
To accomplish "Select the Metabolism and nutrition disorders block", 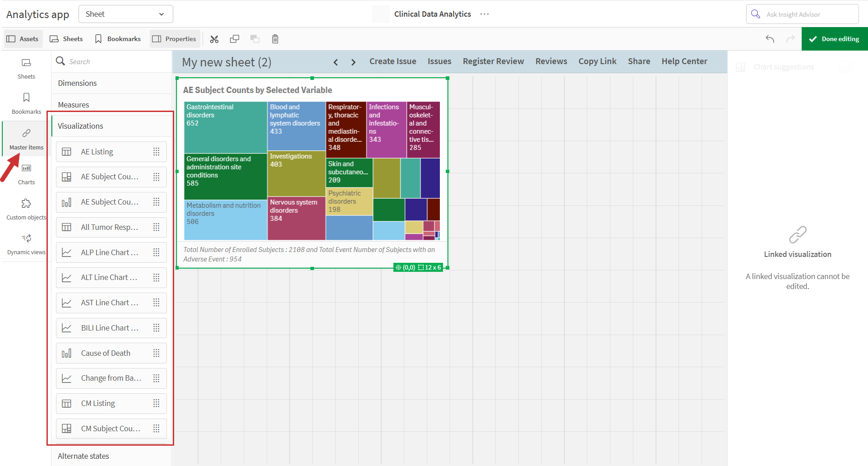I will tap(226, 220).
